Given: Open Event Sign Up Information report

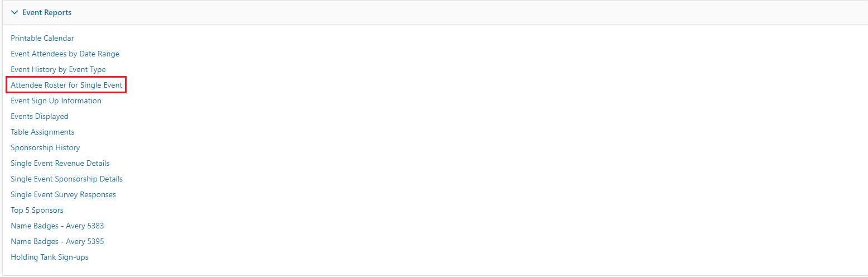Looking at the screenshot, I should click(x=56, y=101).
